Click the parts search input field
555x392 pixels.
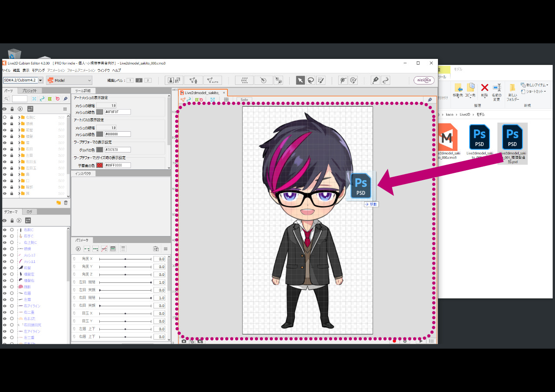click(20, 99)
